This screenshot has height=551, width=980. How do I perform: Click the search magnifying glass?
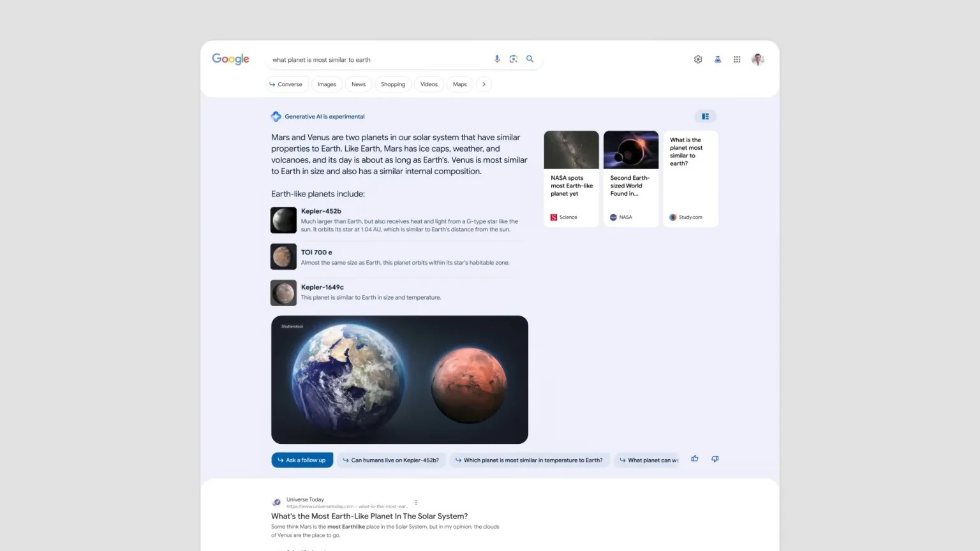coord(530,59)
